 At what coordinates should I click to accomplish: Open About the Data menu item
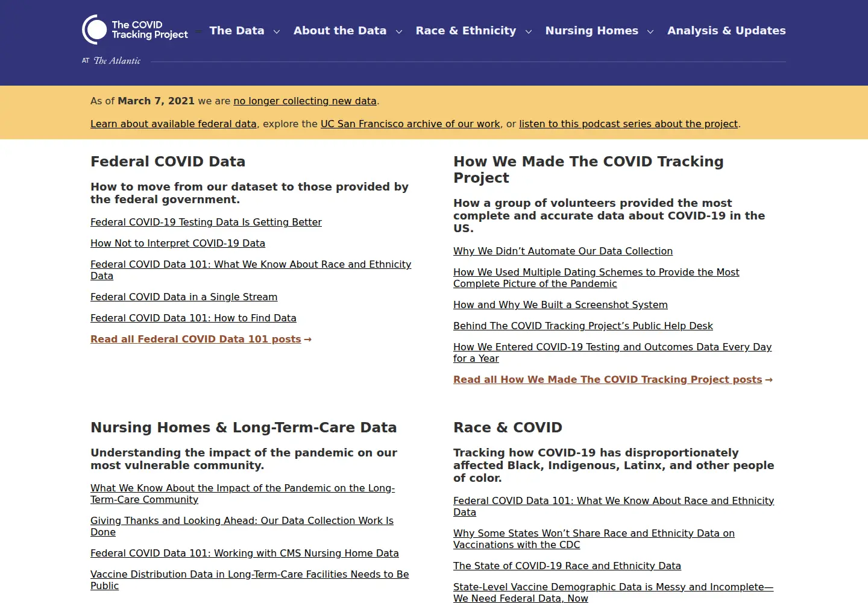[340, 31]
